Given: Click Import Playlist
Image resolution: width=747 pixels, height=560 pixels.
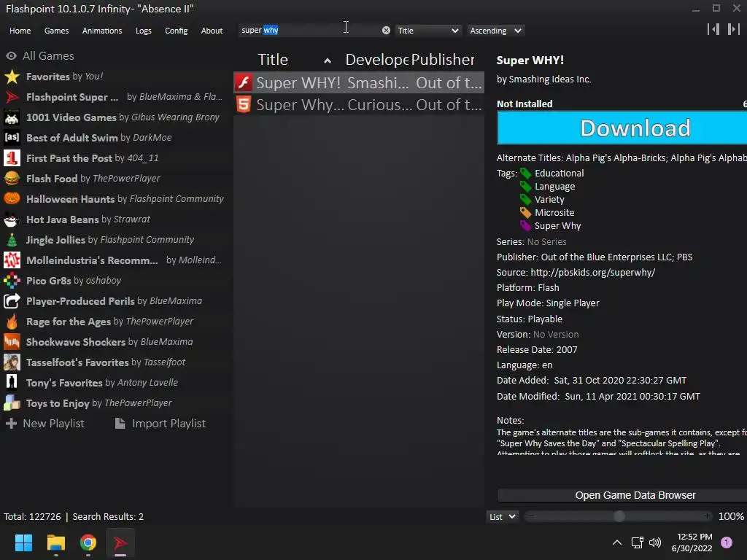Looking at the screenshot, I should pyautogui.click(x=160, y=424).
